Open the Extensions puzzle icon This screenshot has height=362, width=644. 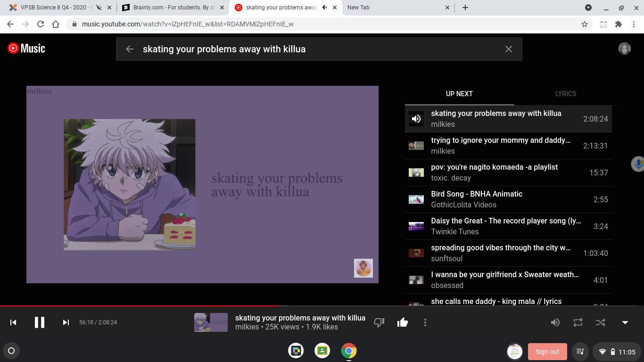tap(619, 24)
